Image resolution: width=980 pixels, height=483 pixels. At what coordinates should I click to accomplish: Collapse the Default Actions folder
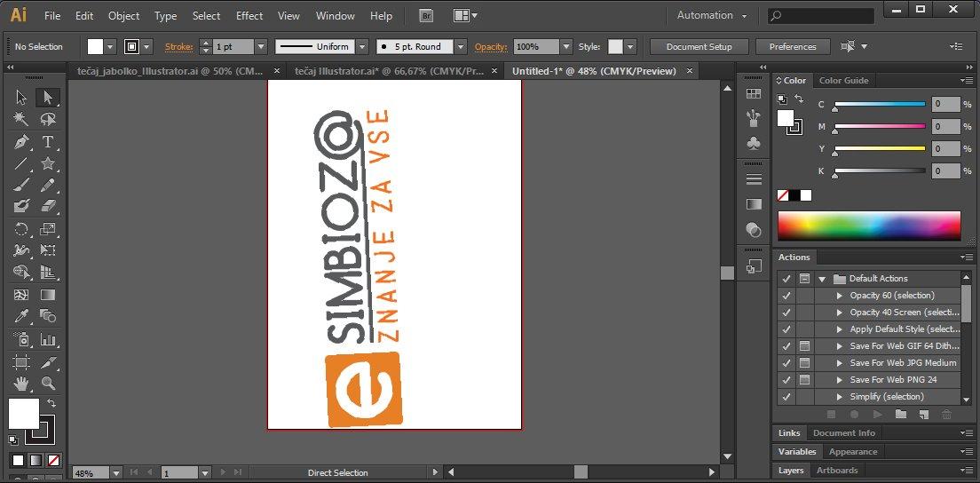(x=823, y=279)
